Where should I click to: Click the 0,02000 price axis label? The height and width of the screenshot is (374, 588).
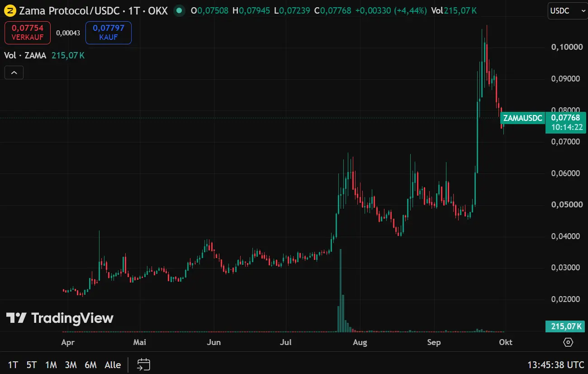(x=566, y=299)
